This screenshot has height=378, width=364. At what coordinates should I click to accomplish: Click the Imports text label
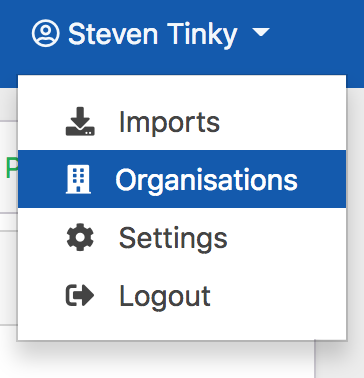(x=169, y=122)
